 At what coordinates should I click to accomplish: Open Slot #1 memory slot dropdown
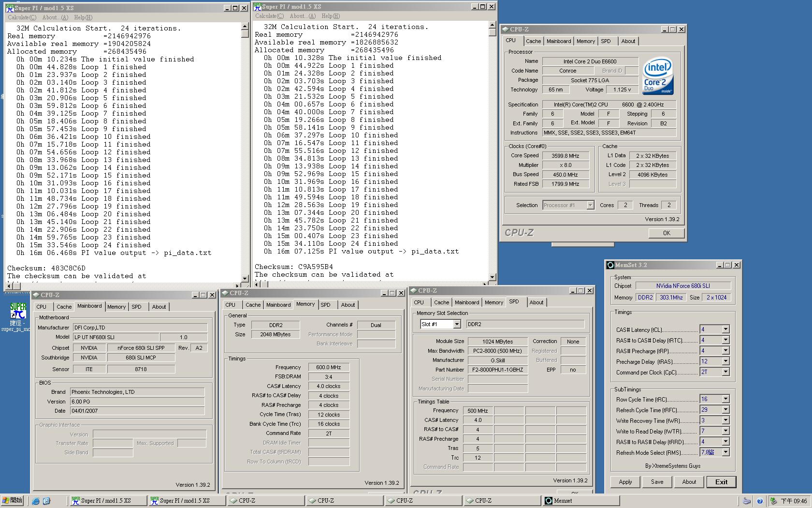pyautogui.click(x=457, y=324)
